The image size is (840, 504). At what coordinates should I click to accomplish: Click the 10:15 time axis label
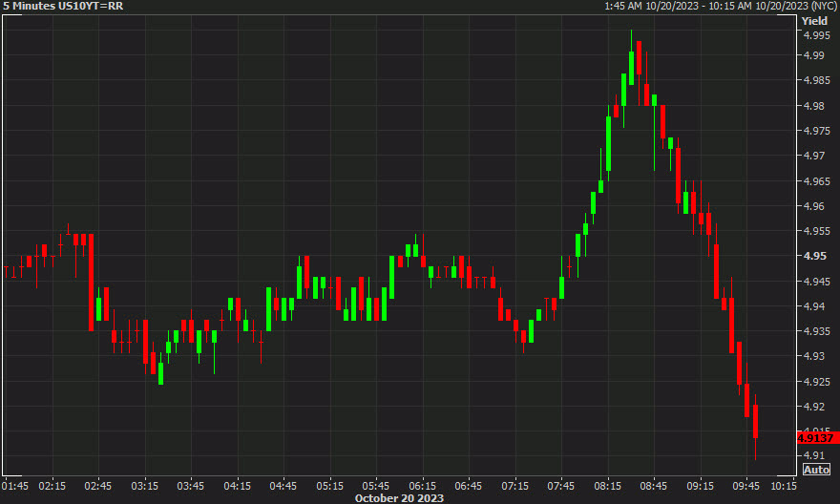pyautogui.click(x=784, y=486)
